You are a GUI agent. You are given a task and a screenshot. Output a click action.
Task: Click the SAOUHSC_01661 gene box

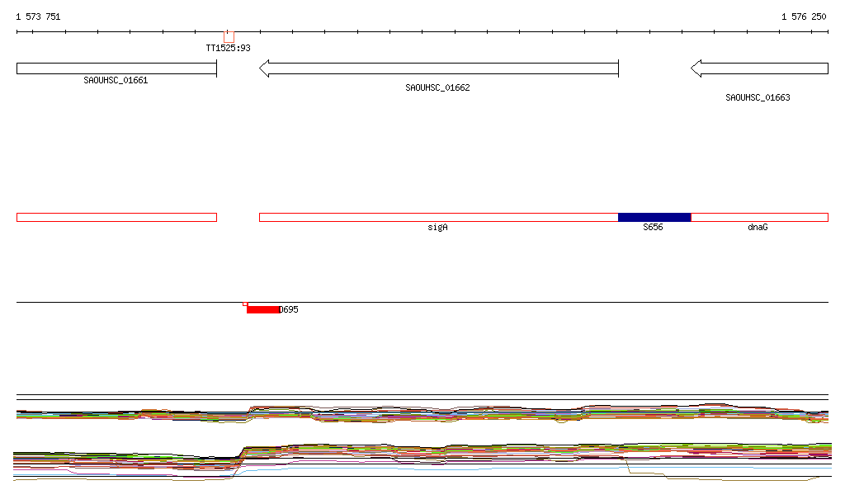[116, 68]
